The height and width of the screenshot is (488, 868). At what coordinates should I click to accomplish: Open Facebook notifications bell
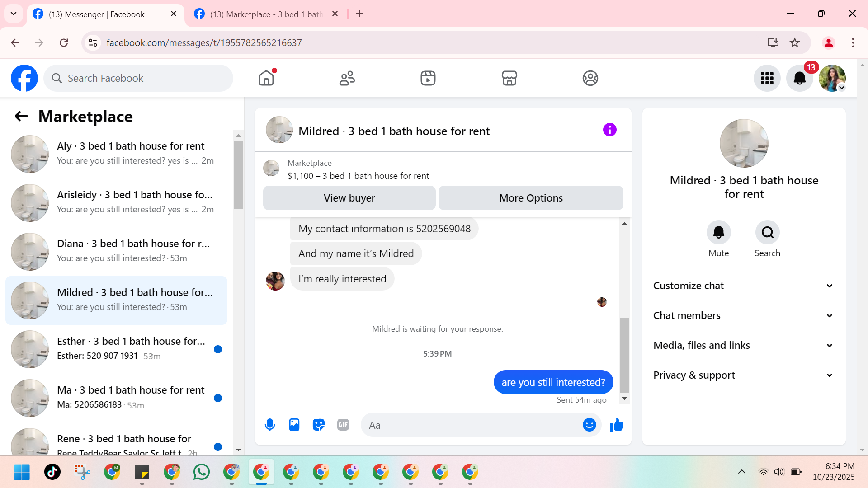click(x=799, y=79)
